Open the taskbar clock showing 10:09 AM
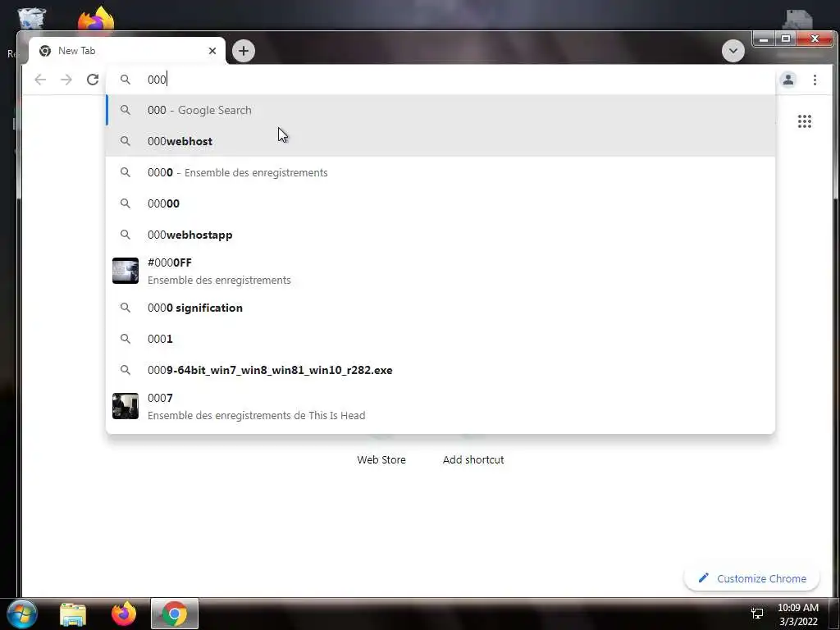Viewport: 840px width, 630px height. (797, 614)
